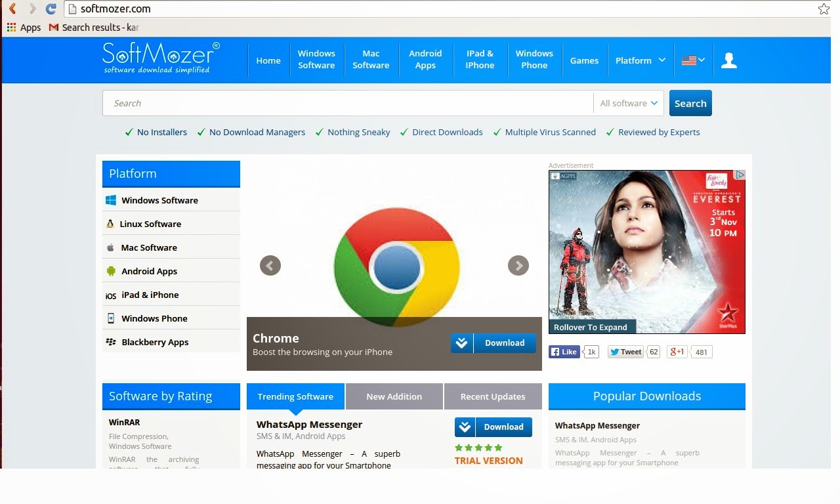Open Android Apps in top navigation
Viewport: 840px width, 504px height.
(425, 60)
